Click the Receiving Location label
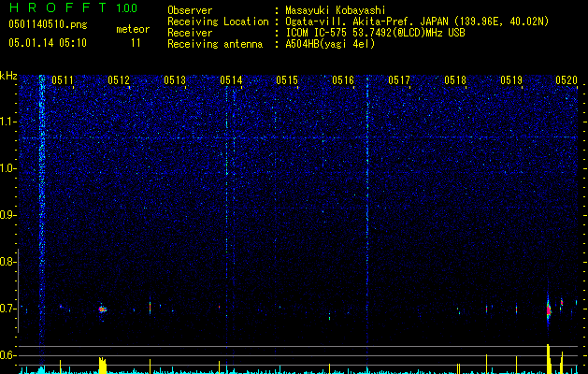588x374 pixels. coord(218,22)
